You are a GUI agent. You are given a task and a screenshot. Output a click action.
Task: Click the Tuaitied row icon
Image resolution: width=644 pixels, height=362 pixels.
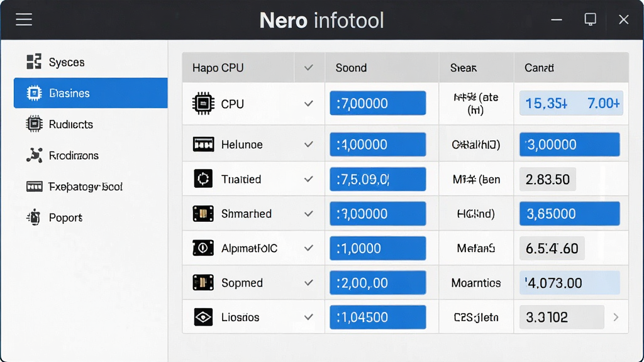(x=203, y=179)
